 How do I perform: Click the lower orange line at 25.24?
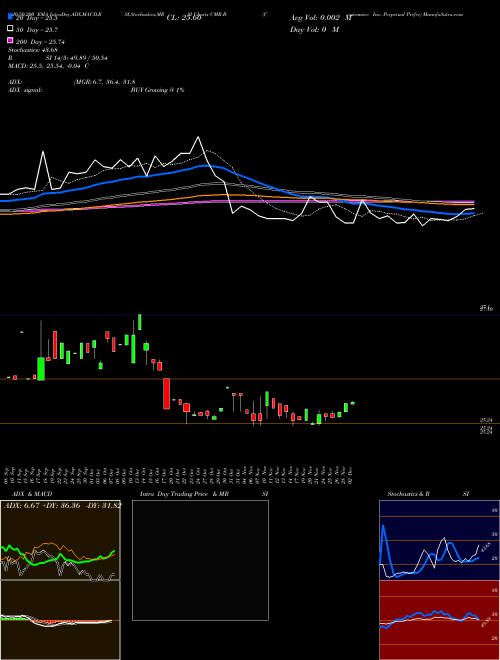[250, 423]
